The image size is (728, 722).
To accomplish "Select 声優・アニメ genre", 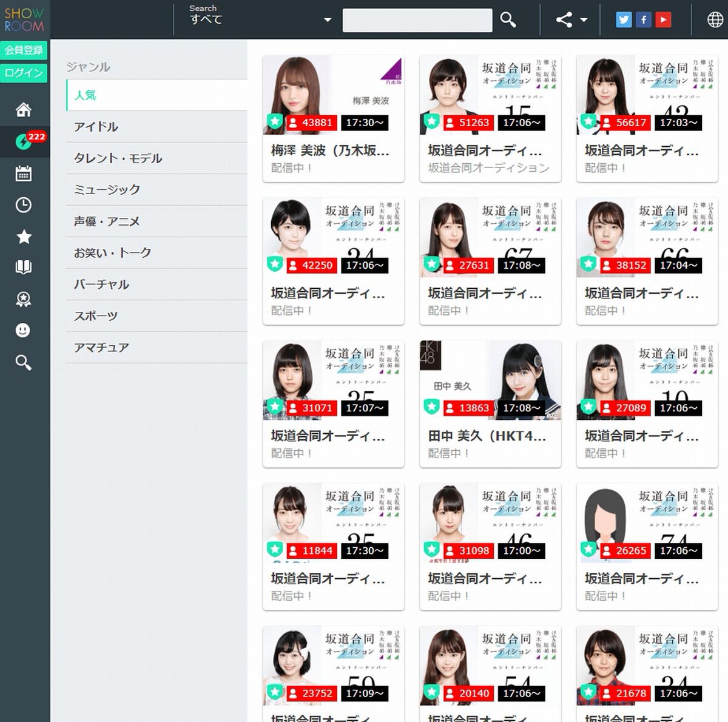I will point(157,221).
